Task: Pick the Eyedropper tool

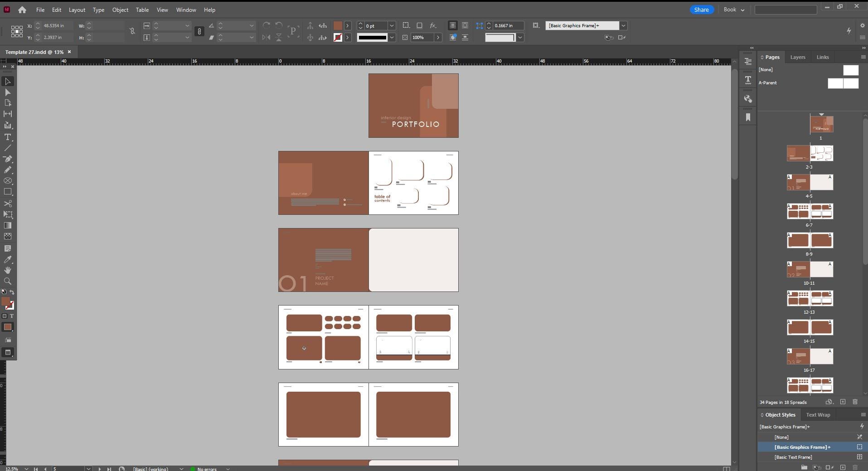Action: pos(8,260)
